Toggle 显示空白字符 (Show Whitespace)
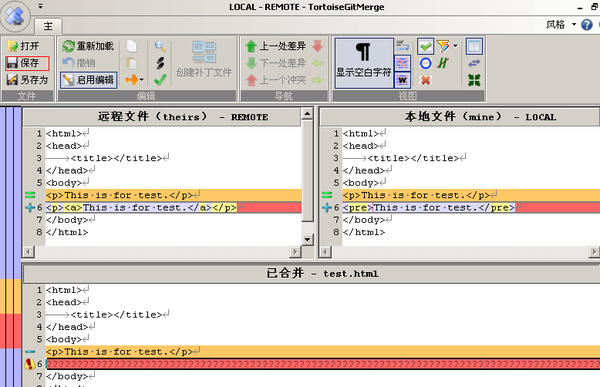 coord(364,63)
